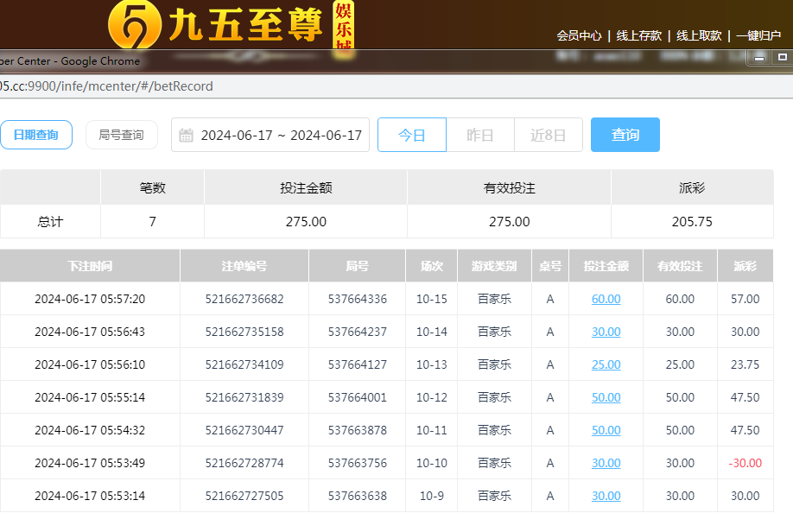Select the 昨日 date filter
This screenshot has height=532, width=793.
tap(479, 135)
